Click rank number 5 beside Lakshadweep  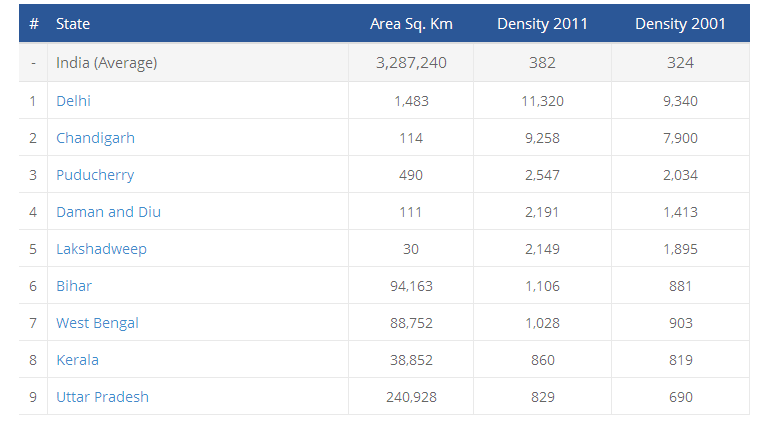tap(33, 250)
